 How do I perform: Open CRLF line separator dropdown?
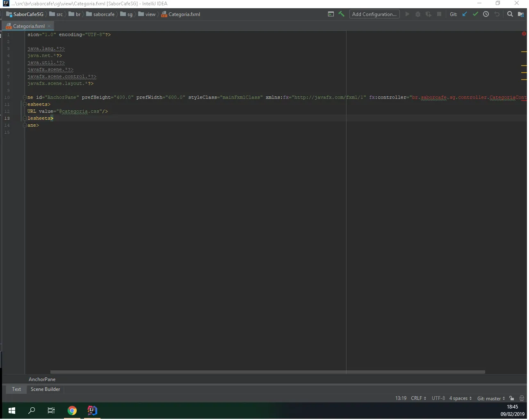pos(418,398)
